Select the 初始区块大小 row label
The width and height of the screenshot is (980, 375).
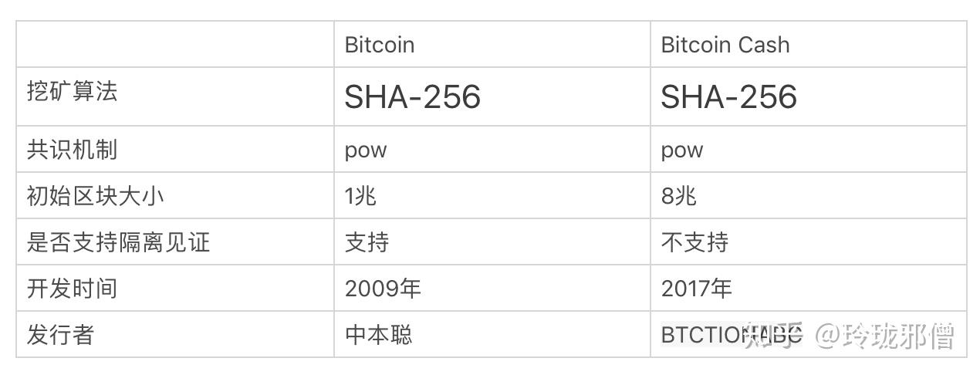point(96,196)
